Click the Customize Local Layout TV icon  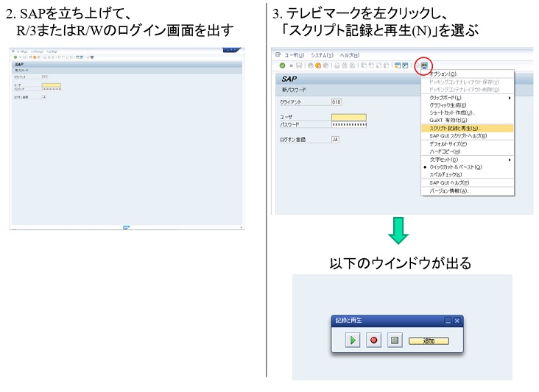coord(424,65)
